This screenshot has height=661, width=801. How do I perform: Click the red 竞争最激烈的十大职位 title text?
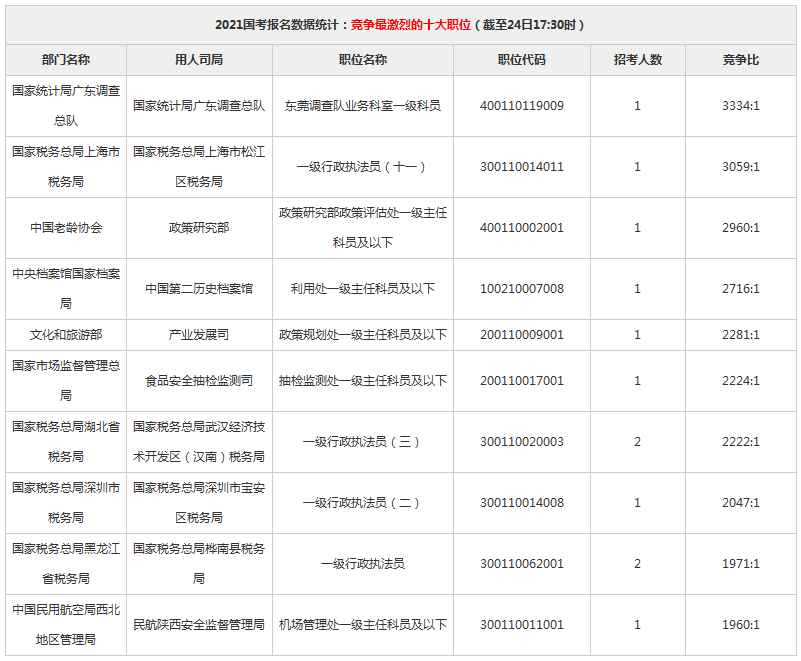click(410, 24)
